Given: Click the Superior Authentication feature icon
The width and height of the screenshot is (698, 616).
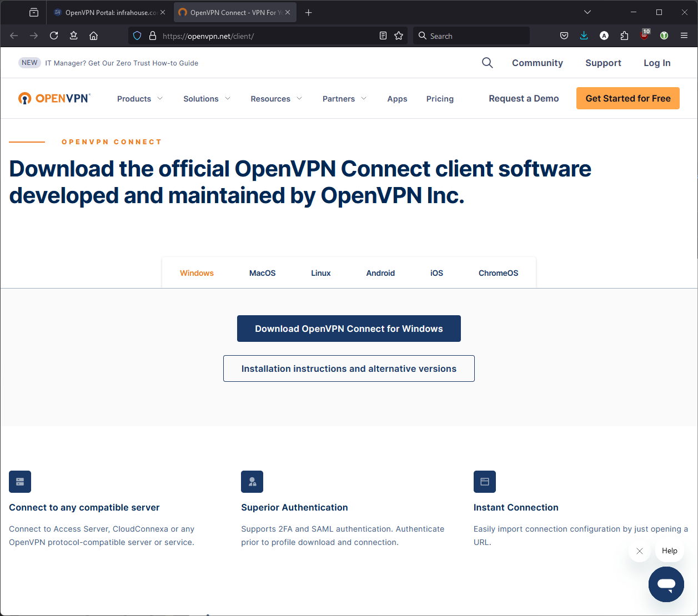Looking at the screenshot, I should 252,482.
